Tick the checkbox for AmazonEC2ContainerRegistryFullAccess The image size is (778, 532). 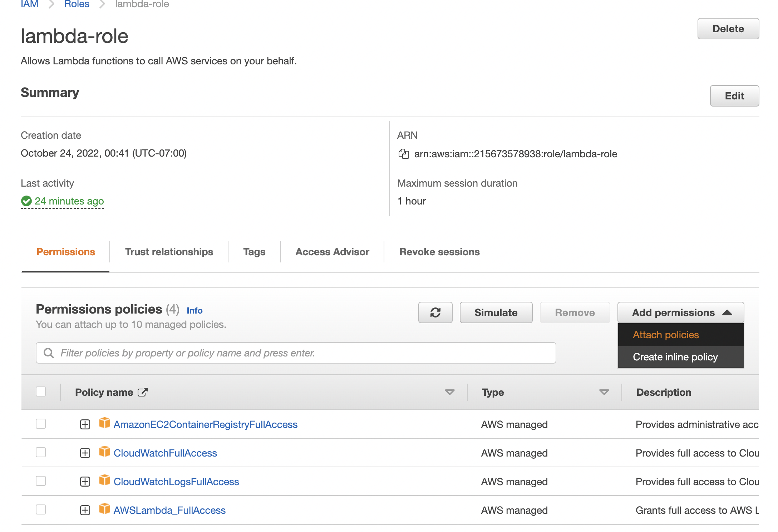click(x=41, y=424)
